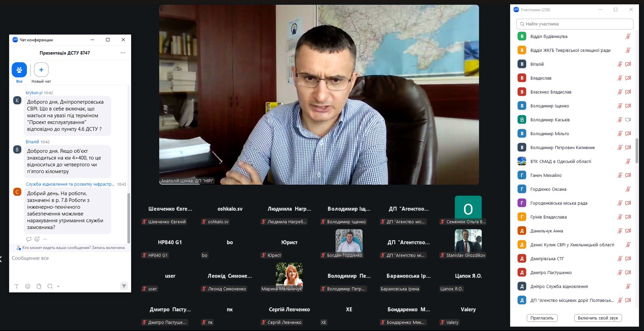Open more actions ellipsis under last message

pyautogui.click(x=45, y=239)
